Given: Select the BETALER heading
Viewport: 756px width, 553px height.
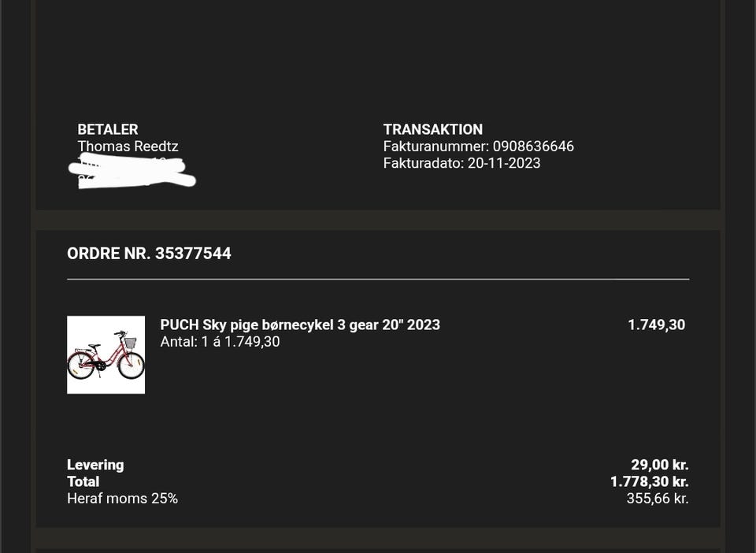Looking at the screenshot, I should pos(108,129).
